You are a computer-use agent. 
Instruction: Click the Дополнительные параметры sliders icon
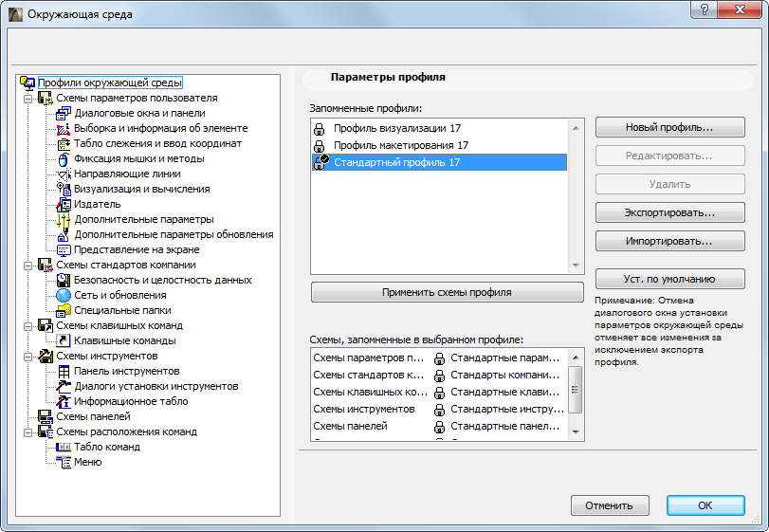tap(64, 220)
